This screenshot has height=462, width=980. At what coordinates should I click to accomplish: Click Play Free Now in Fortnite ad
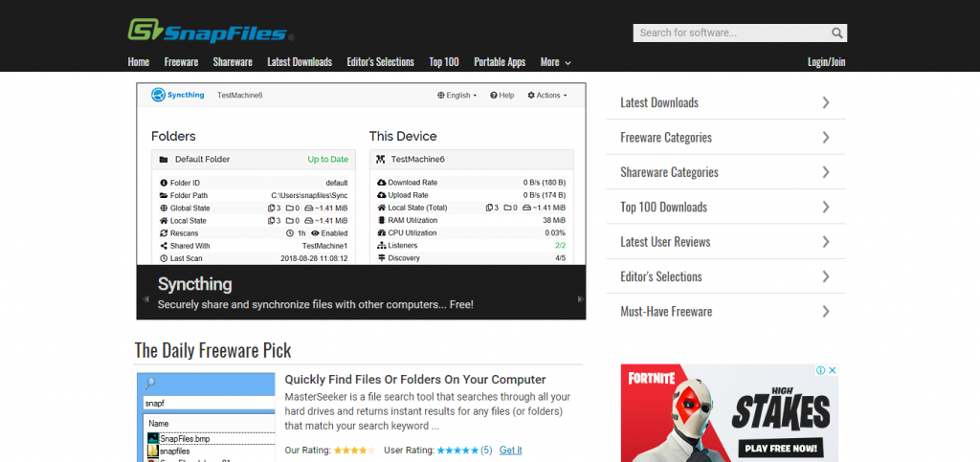click(x=781, y=449)
